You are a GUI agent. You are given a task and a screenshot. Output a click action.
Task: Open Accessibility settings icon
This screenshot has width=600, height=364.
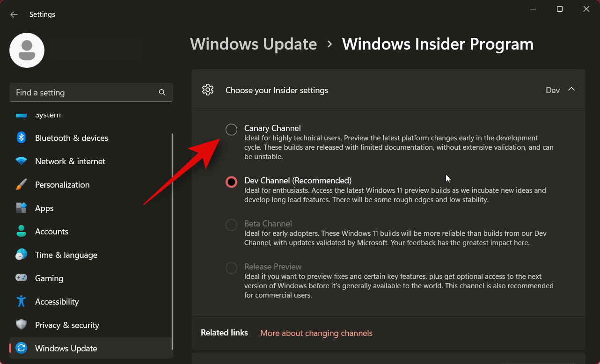(21, 301)
